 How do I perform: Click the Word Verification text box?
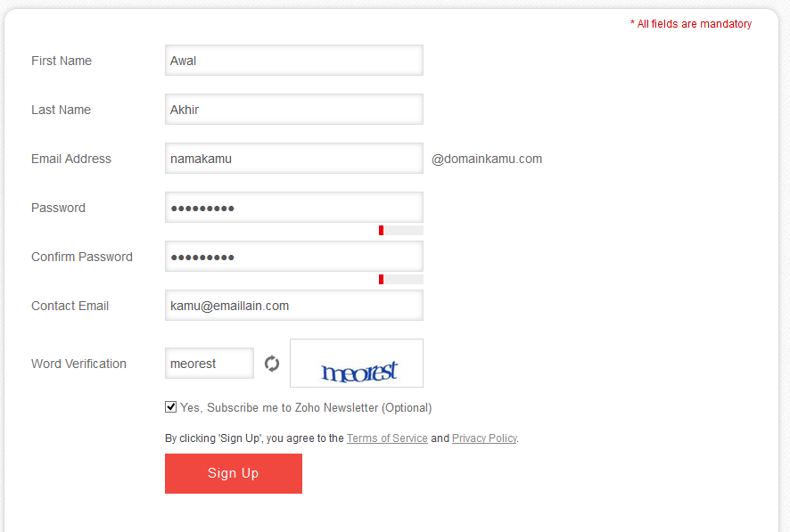pyautogui.click(x=209, y=363)
